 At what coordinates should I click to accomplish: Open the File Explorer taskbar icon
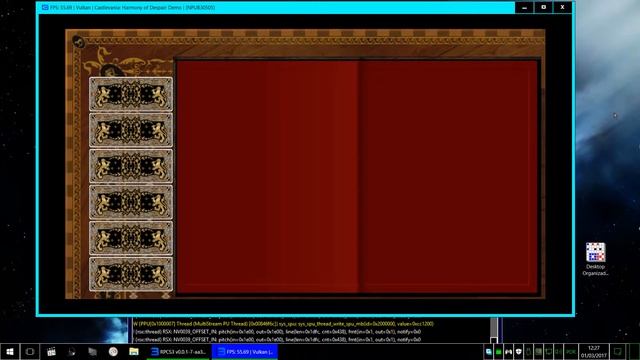(134, 352)
